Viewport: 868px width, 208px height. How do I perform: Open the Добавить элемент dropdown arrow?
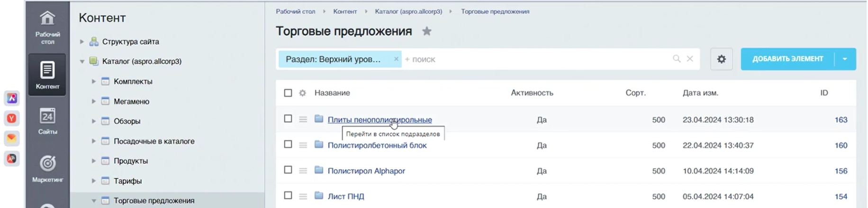point(845,59)
